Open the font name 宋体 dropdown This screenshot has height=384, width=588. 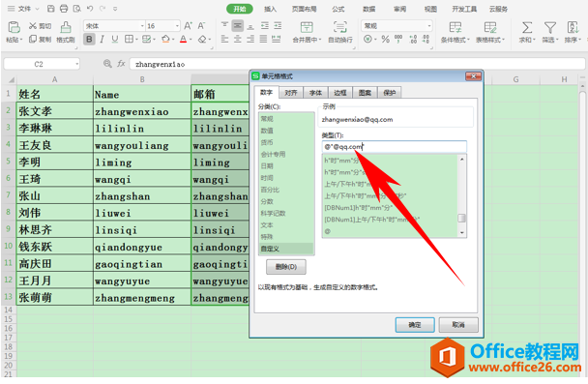click(x=142, y=26)
